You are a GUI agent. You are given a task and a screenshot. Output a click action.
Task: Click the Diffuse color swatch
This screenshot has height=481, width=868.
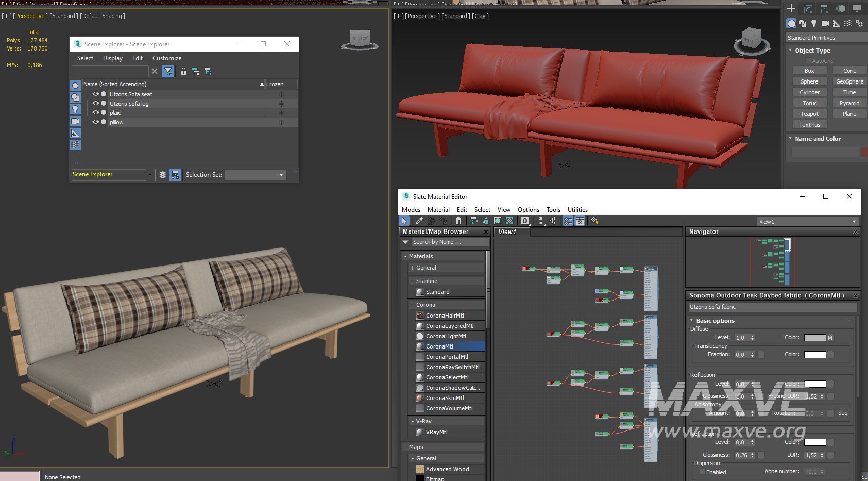814,338
